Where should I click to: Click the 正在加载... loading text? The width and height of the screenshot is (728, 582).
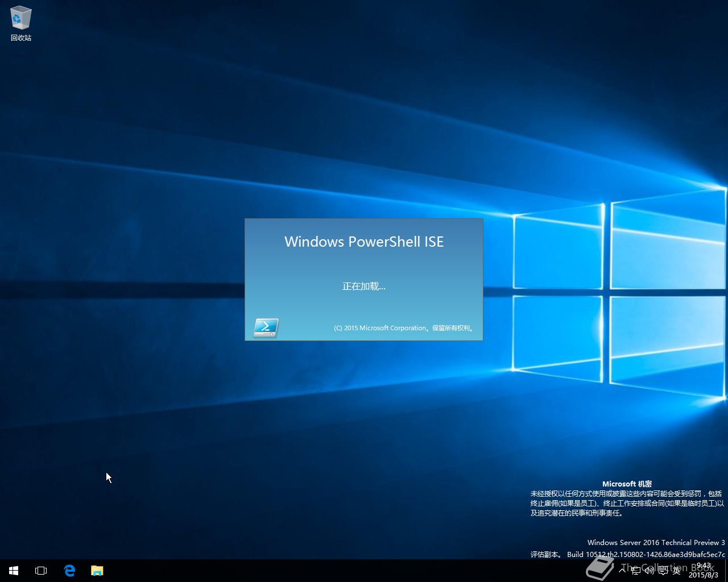(364, 286)
